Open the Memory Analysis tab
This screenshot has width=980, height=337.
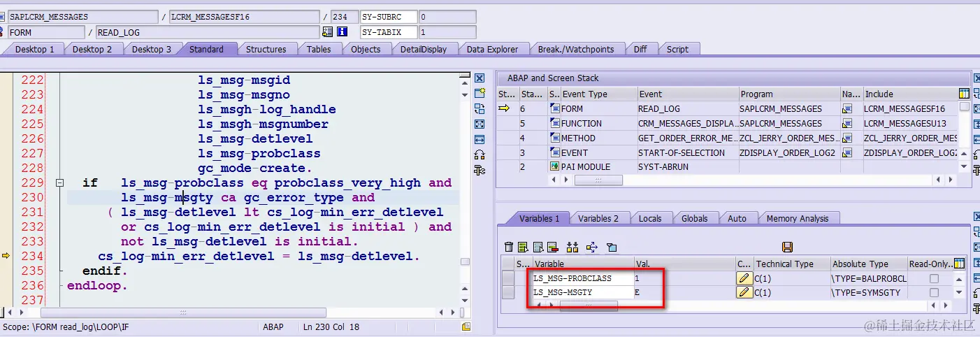click(x=797, y=218)
